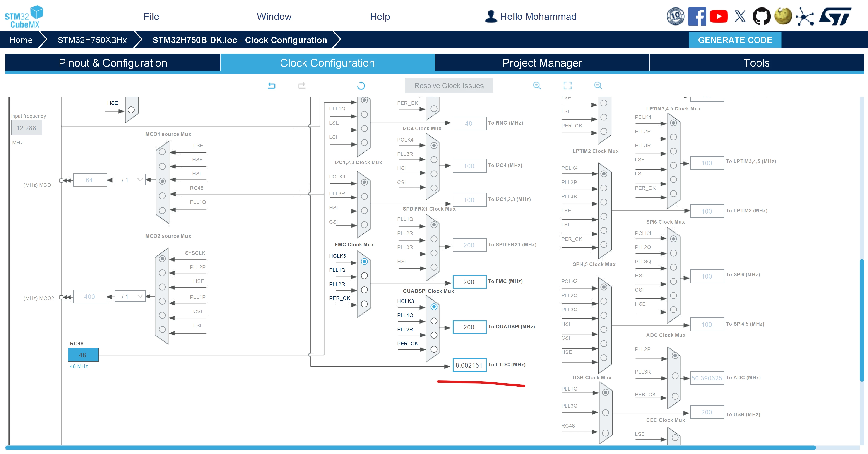Click the To FMC frequency field

[469, 282]
